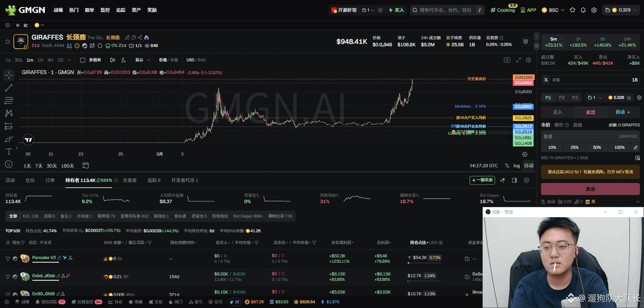Select the text annotation tool
The width and height of the screenshot is (644, 308).
click(9, 151)
